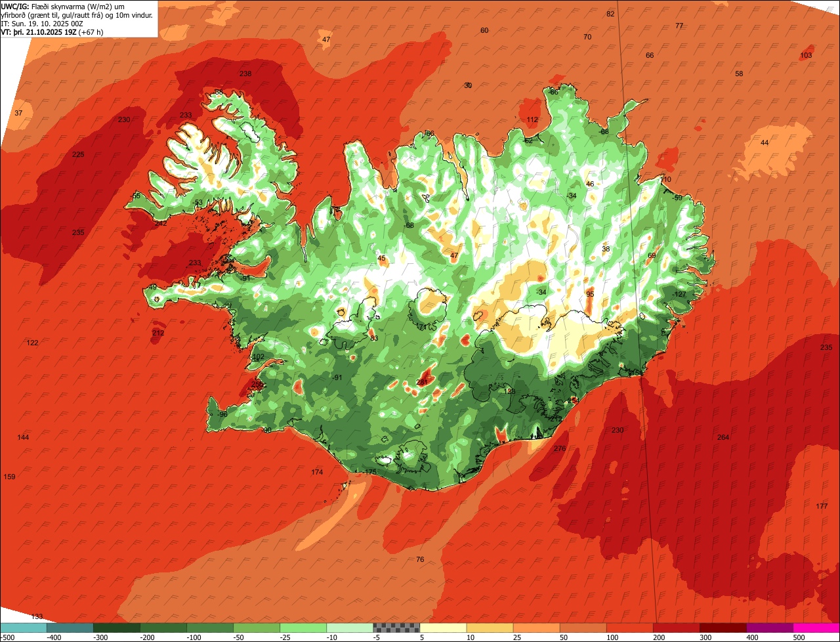The height and width of the screenshot is (642, 840).
Task: Click the map value '264' over the southeast sea
Action: click(x=723, y=438)
